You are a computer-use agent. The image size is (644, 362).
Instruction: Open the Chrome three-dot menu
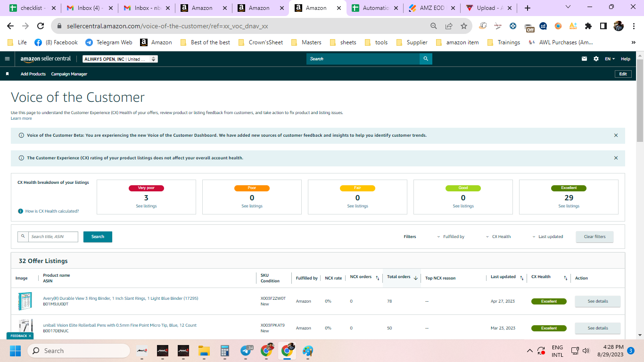(634, 26)
